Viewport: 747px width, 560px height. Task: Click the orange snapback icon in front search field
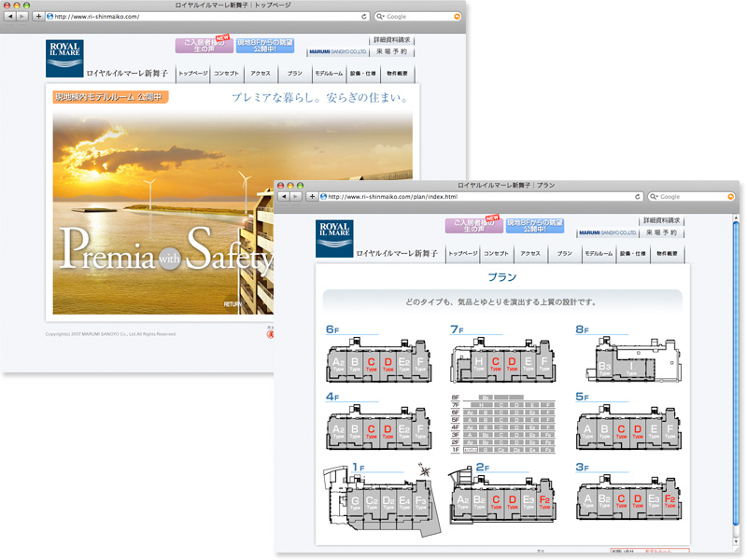(729, 197)
